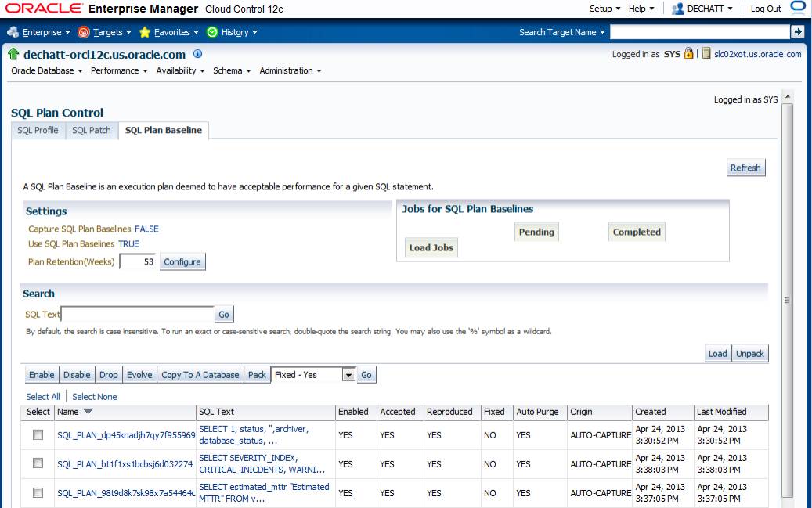Click the Drop button
This screenshot has height=508, width=812.
(109, 374)
